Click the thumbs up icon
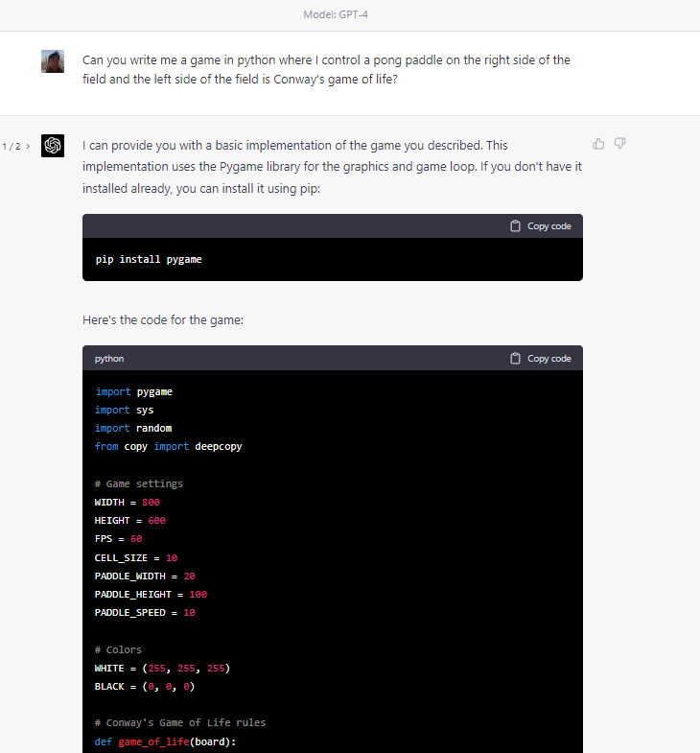Viewport: 700px width, 753px height. point(598,144)
